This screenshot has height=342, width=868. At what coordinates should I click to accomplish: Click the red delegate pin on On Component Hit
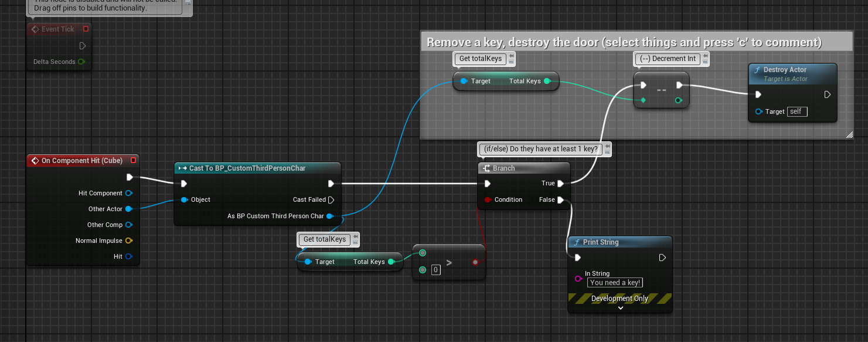133,160
